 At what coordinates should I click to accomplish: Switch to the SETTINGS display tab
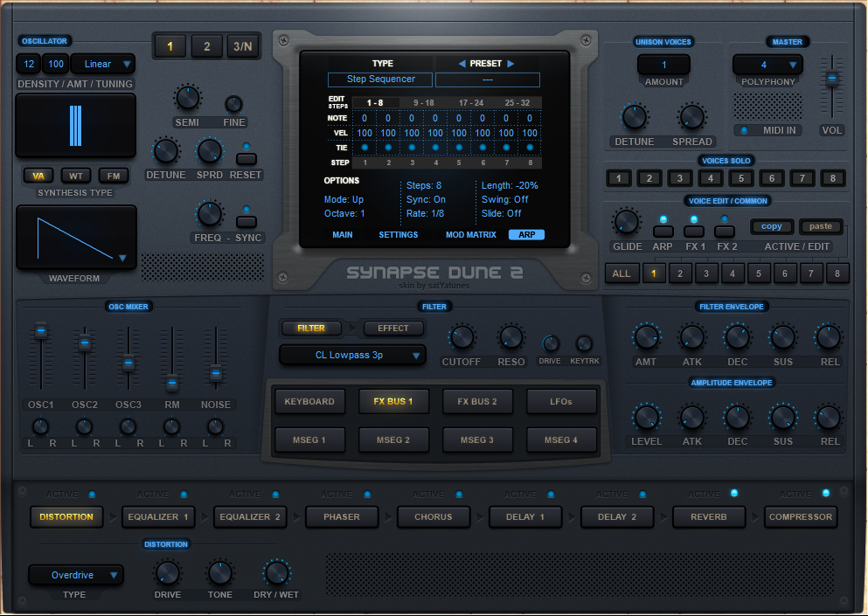coord(398,235)
